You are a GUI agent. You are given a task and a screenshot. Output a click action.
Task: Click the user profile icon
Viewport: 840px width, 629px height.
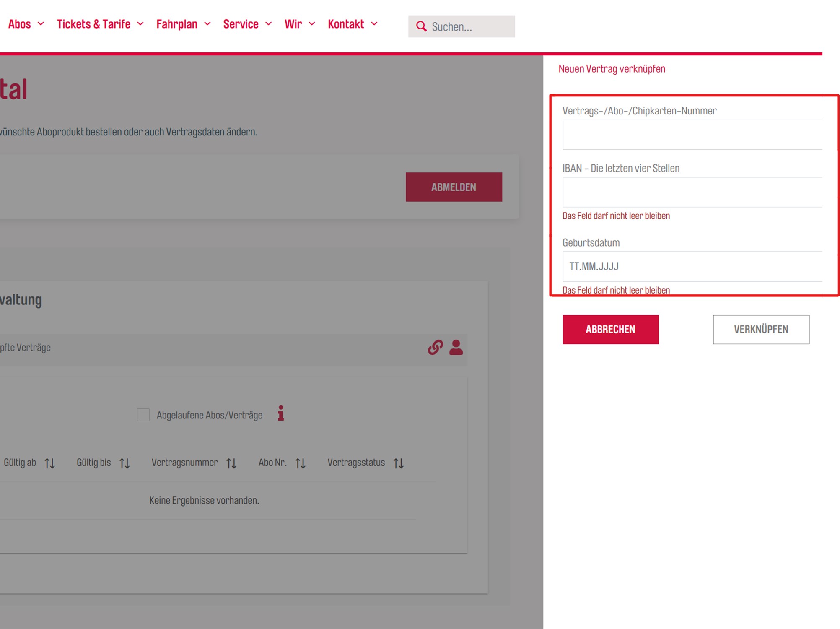[x=456, y=347]
